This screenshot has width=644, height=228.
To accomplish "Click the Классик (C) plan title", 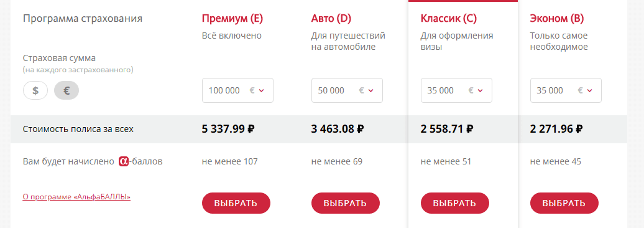I will point(449,19).
